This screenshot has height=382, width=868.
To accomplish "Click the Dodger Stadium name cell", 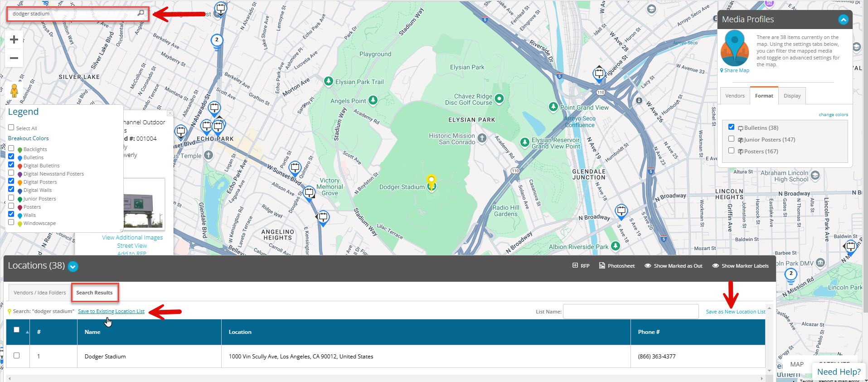I will point(149,356).
